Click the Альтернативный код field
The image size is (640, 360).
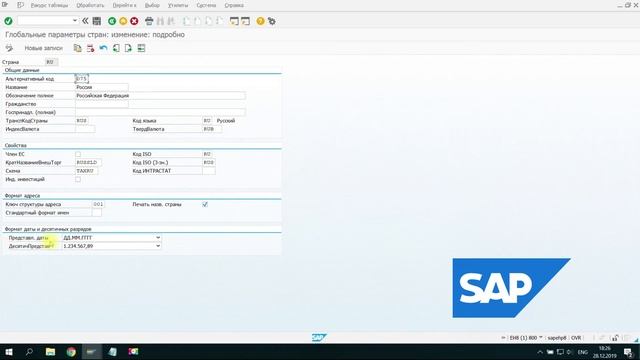[x=82, y=78]
